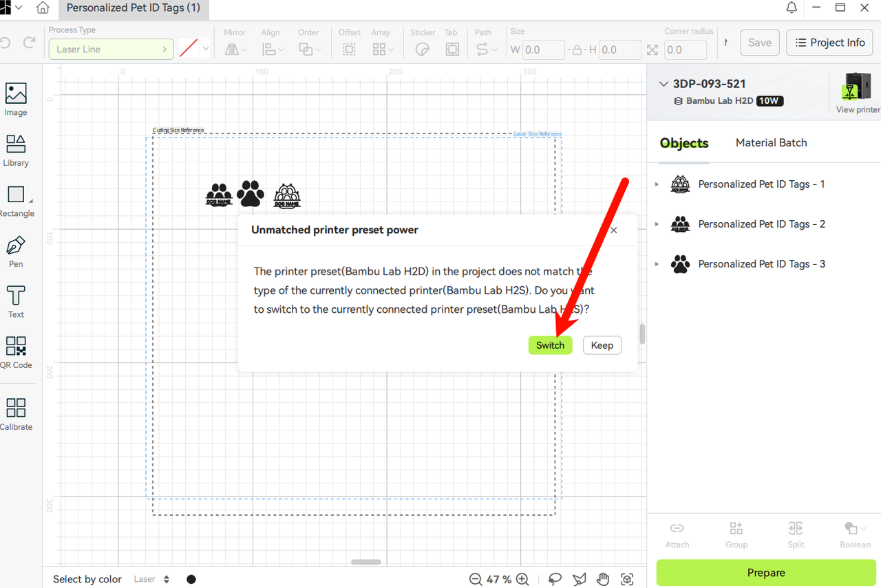The width and height of the screenshot is (881, 588).
Task: Open the notifications bell
Action: point(792,8)
